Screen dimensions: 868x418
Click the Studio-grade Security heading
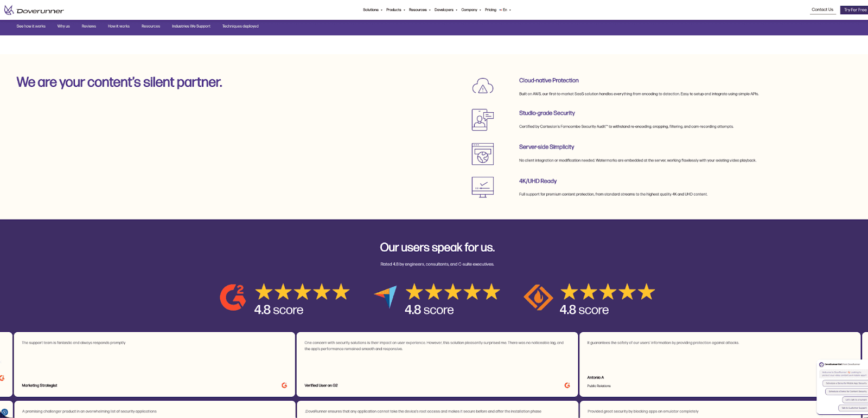547,113
